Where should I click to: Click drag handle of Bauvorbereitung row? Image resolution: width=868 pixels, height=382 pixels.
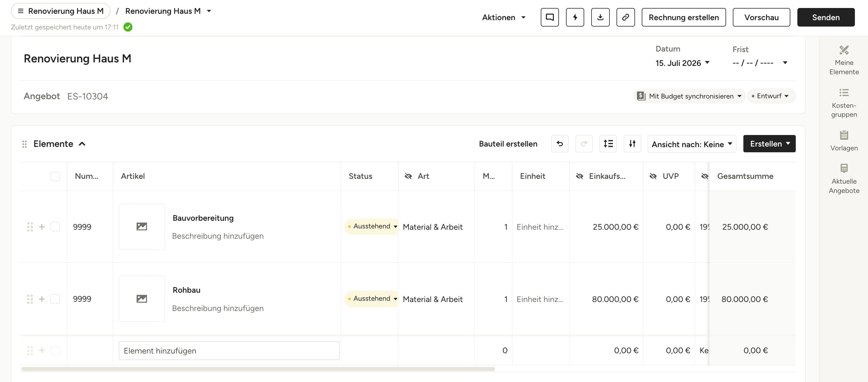pyautogui.click(x=30, y=227)
